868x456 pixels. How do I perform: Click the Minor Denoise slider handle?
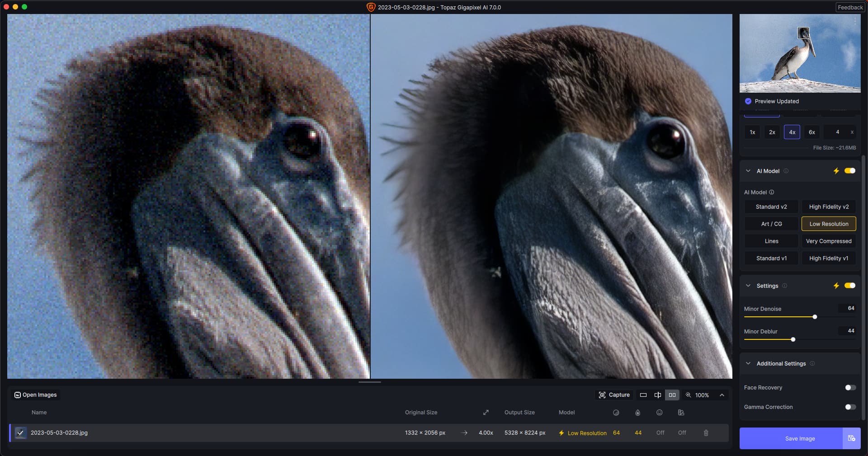point(815,317)
